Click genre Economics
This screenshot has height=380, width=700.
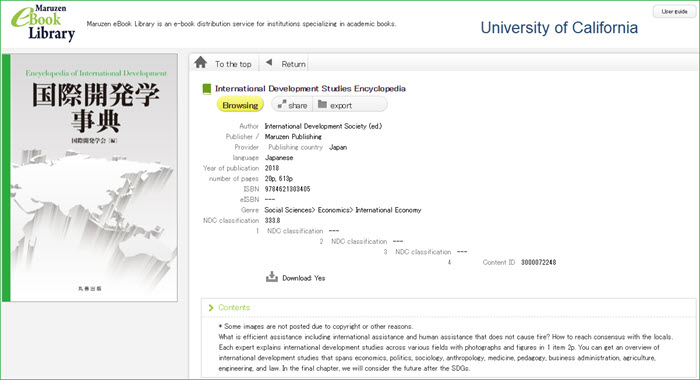(334, 210)
